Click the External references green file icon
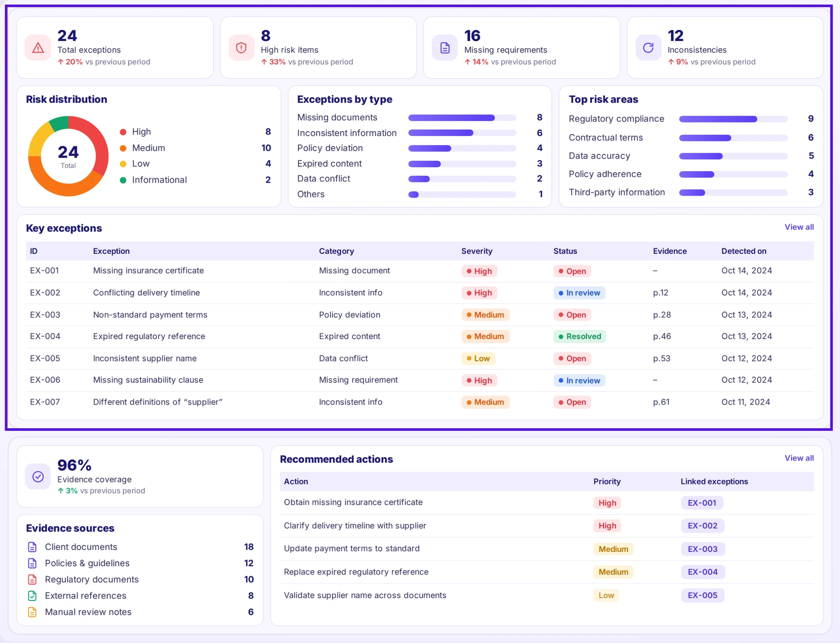 coord(32,596)
